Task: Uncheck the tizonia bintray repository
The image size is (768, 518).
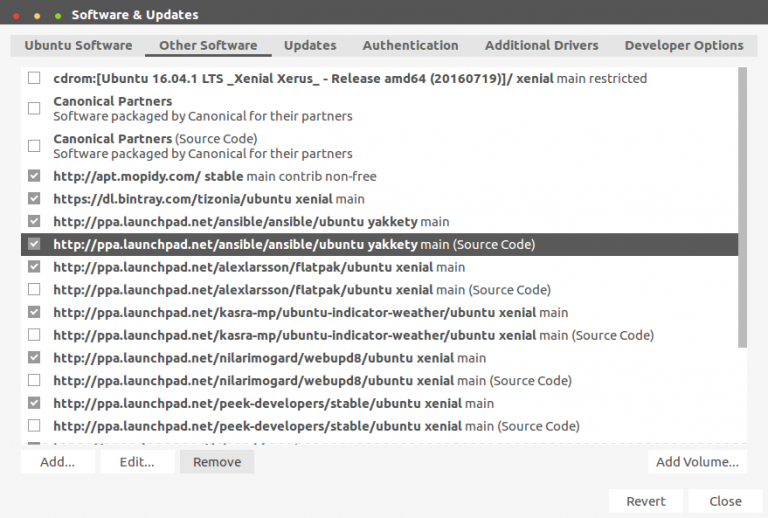Action: click(x=35, y=199)
